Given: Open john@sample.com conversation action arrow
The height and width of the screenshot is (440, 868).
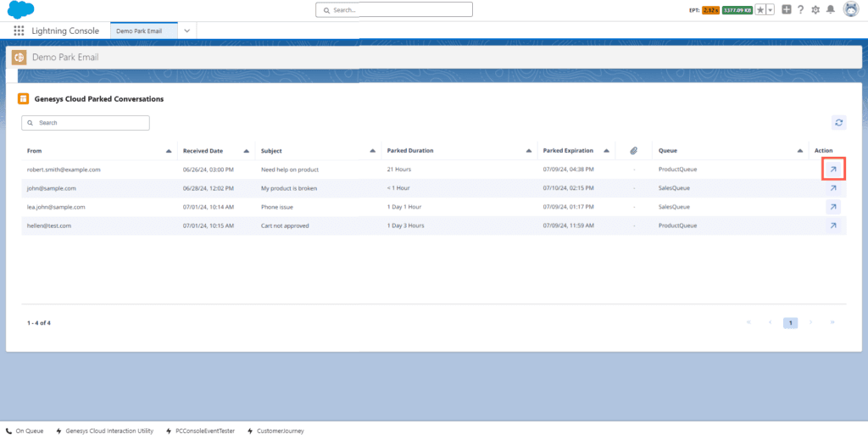Looking at the screenshot, I should 833,188.
